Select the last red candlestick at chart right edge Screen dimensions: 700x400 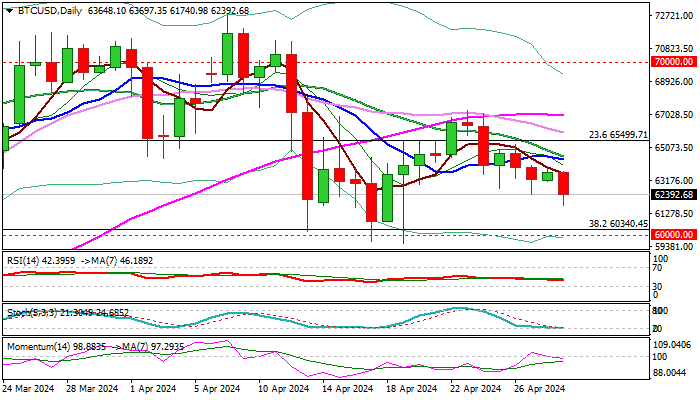pyautogui.click(x=564, y=183)
